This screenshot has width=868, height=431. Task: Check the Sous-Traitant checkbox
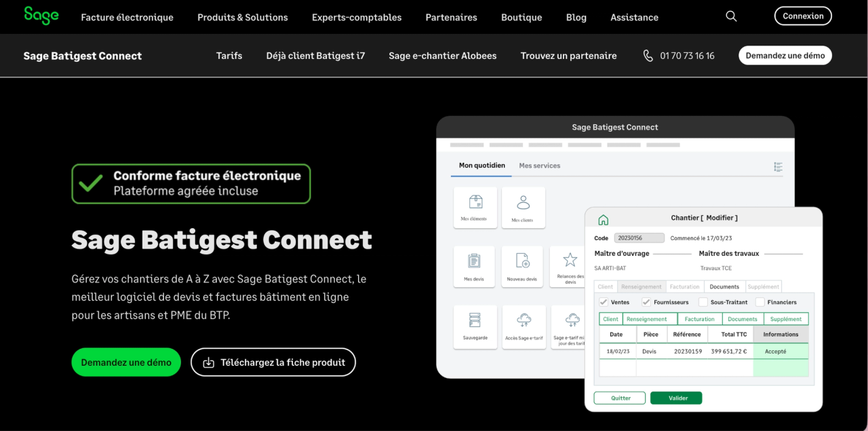pyautogui.click(x=703, y=302)
